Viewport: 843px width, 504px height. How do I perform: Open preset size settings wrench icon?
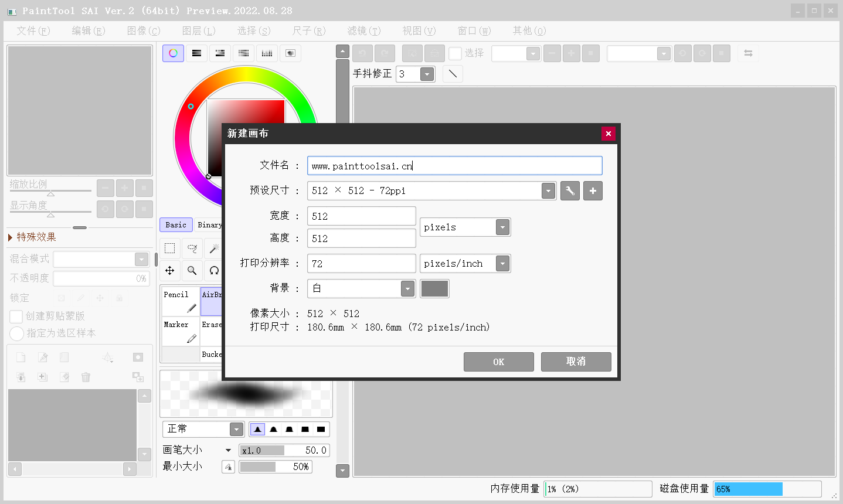(570, 191)
